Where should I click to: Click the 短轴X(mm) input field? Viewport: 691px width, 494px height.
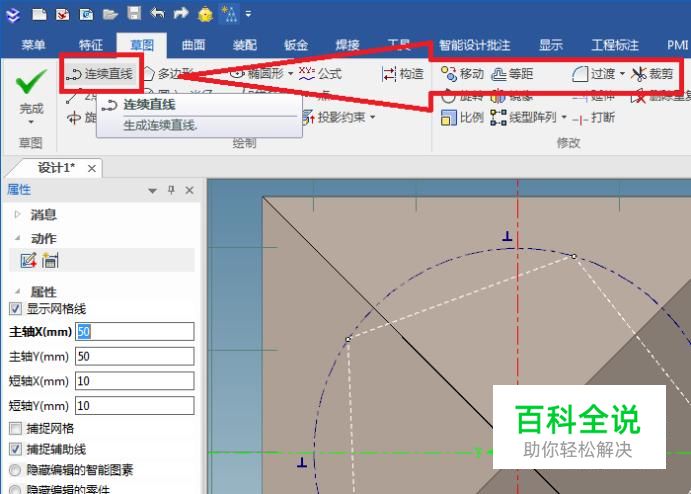point(134,381)
